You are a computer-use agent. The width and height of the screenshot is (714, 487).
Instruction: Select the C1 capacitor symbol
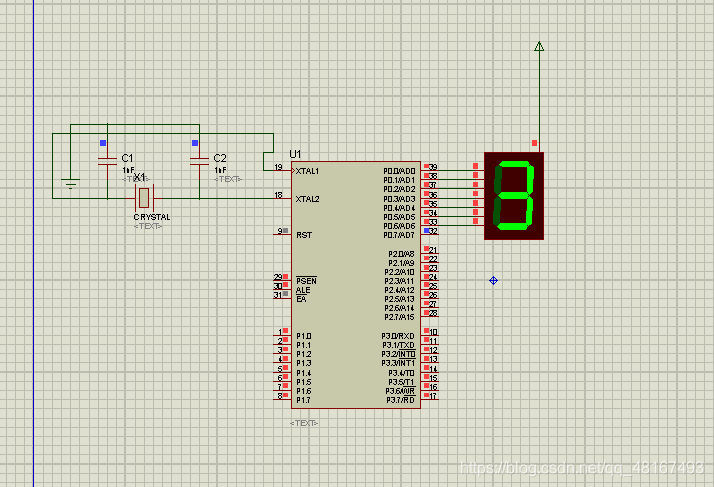[107, 161]
